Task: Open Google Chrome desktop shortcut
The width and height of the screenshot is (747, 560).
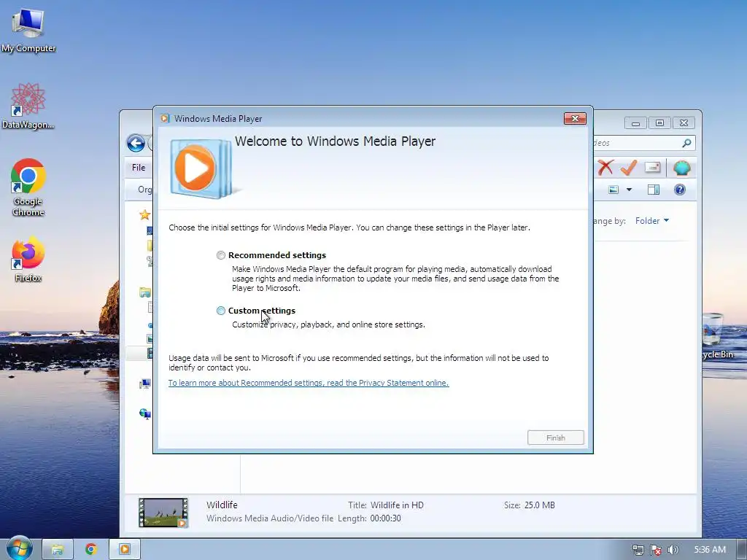Action: point(28,187)
